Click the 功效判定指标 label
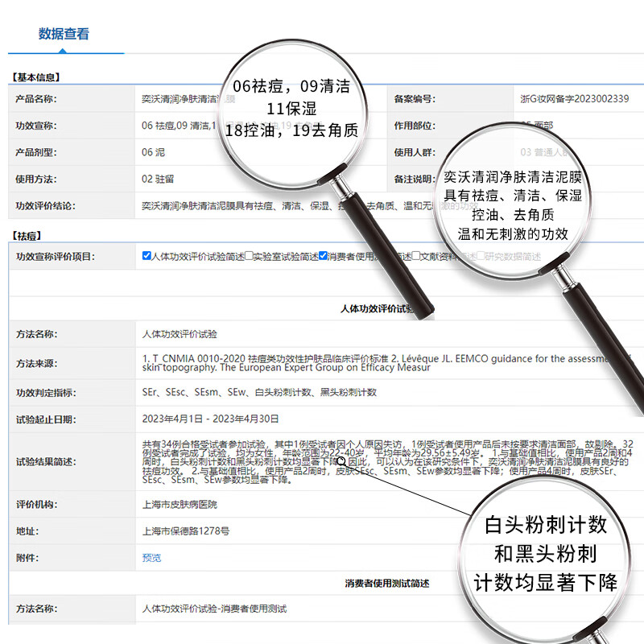This screenshot has width=644, height=644. pos(46,393)
